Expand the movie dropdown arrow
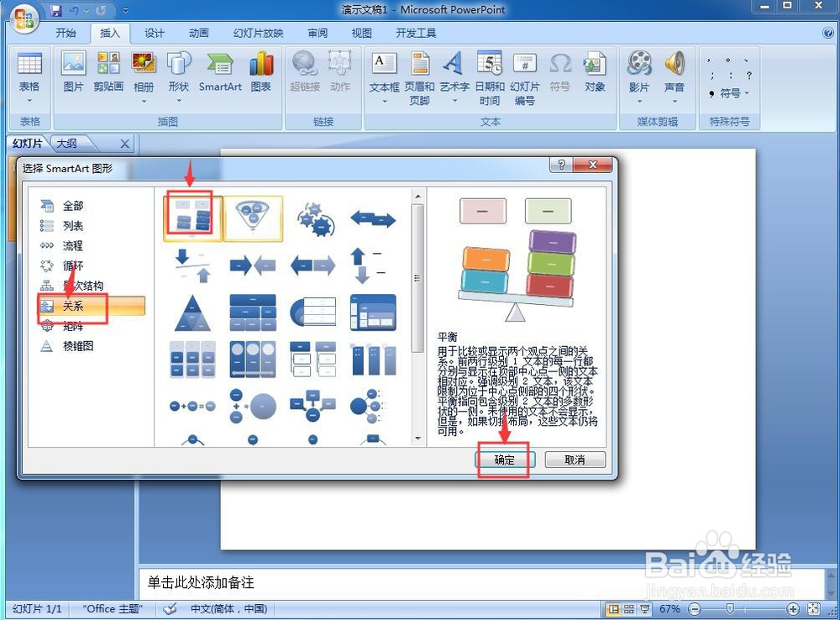Screen dimensions: 840x620 pyautogui.click(x=639, y=101)
